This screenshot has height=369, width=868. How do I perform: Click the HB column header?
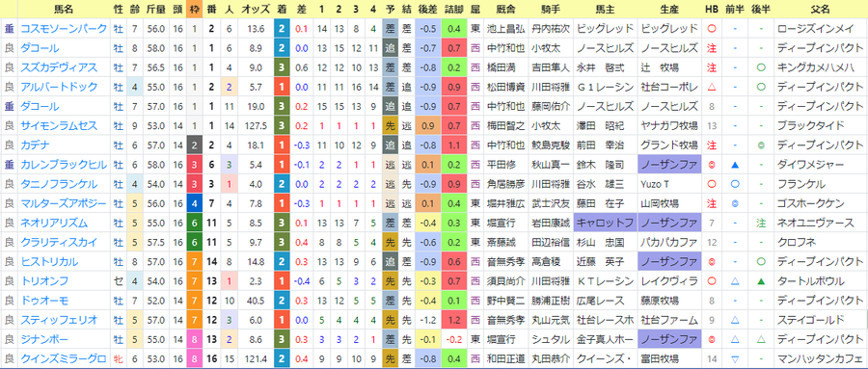coord(712,9)
